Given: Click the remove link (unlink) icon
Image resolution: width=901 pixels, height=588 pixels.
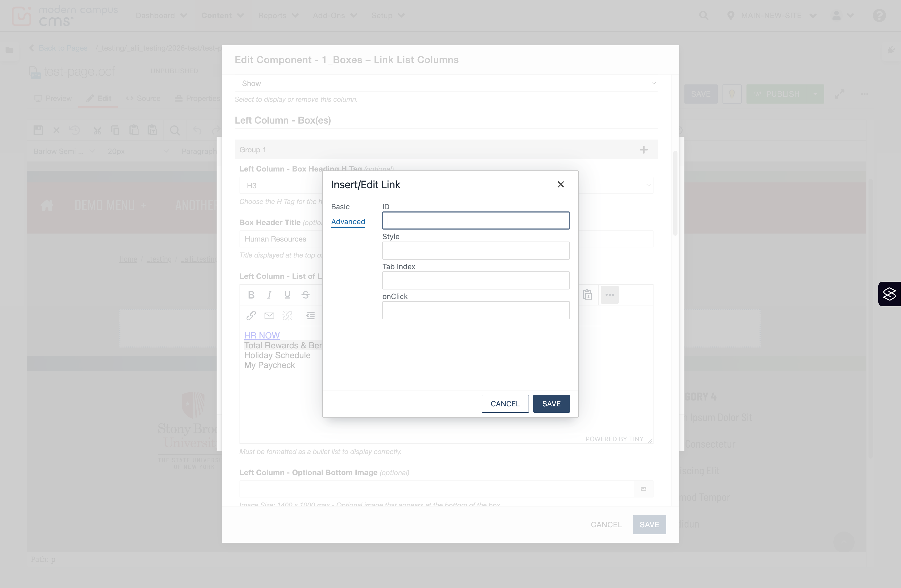Looking at the screenshot, I should point(287,316).
